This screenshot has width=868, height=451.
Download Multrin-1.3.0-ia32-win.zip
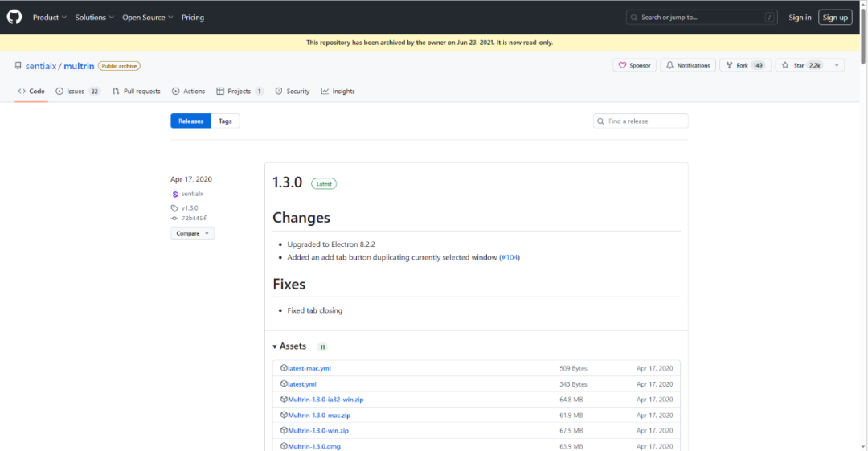[325, 400]
